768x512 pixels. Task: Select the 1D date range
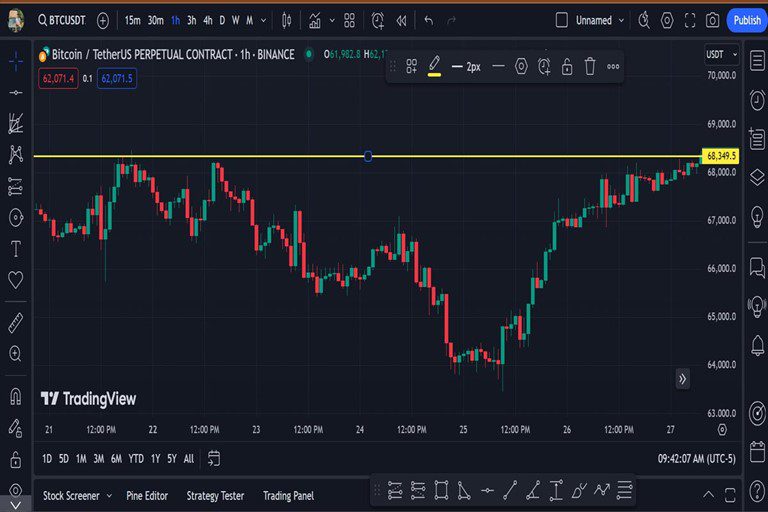pyautogui.click(x=47, y=459)
